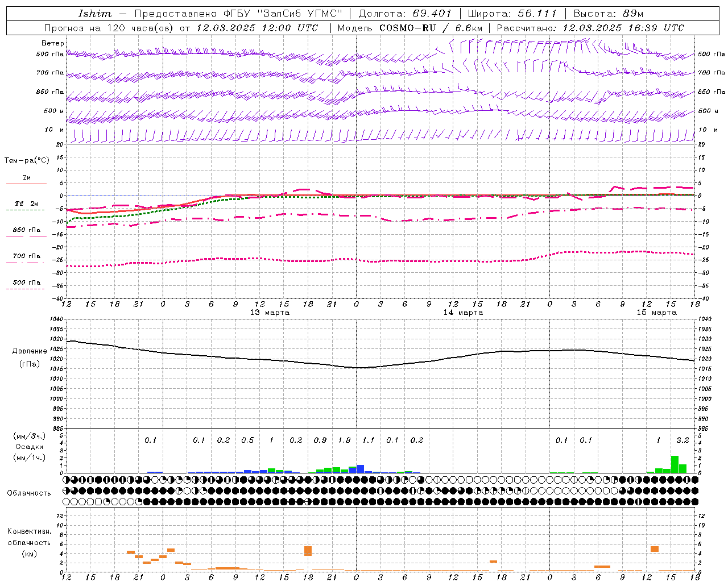Image resolution: width=728 pixels, height=582 pixels.
Task: Click the Долгота: 69.401 value
Action: pyautogui.click(x=405, y=14)
